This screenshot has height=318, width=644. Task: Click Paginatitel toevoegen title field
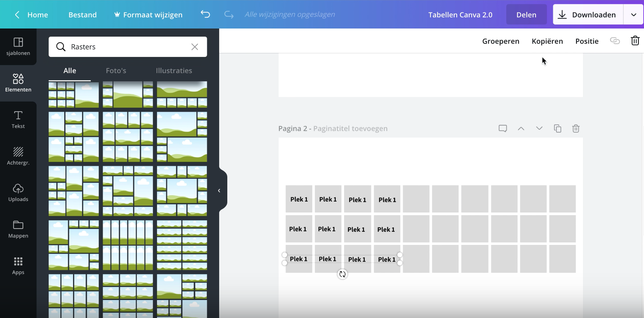[350, 128]
